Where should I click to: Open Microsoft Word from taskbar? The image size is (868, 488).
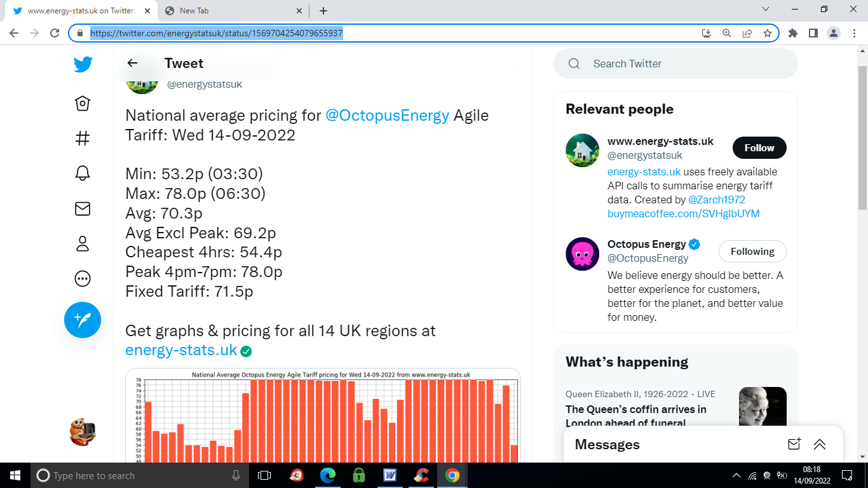[390, 475]
